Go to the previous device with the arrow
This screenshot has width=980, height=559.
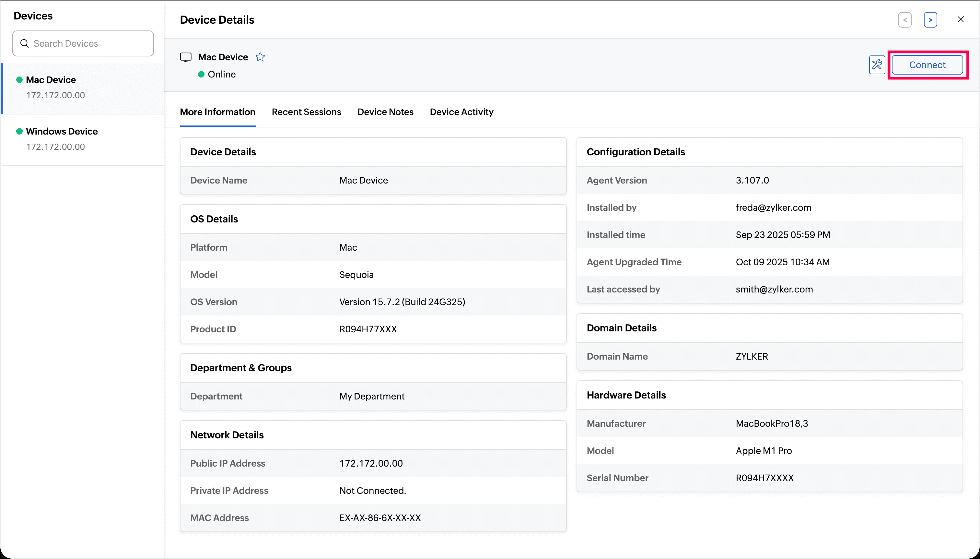pos(905,20)
